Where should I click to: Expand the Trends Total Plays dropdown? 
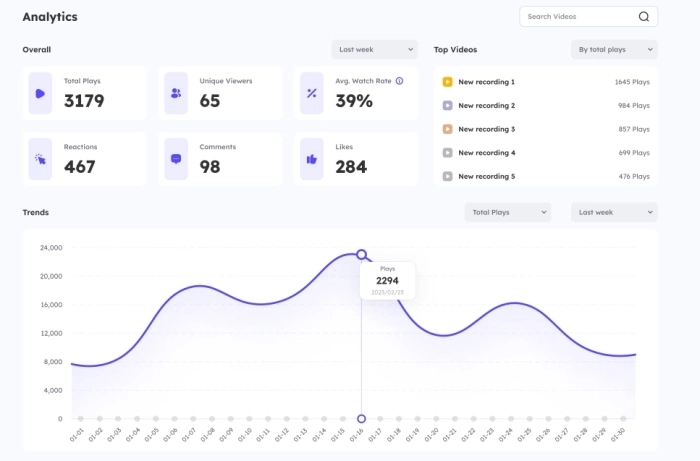508,212
